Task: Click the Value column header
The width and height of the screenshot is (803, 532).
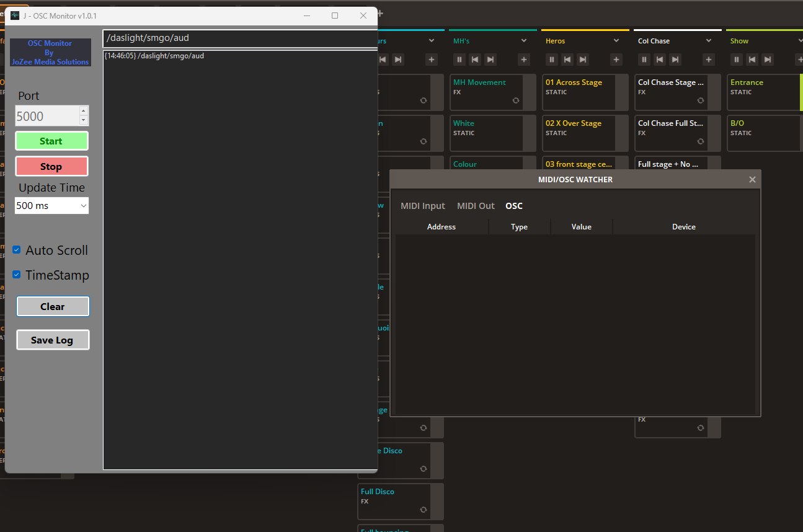Action: (x=581, y=227)
